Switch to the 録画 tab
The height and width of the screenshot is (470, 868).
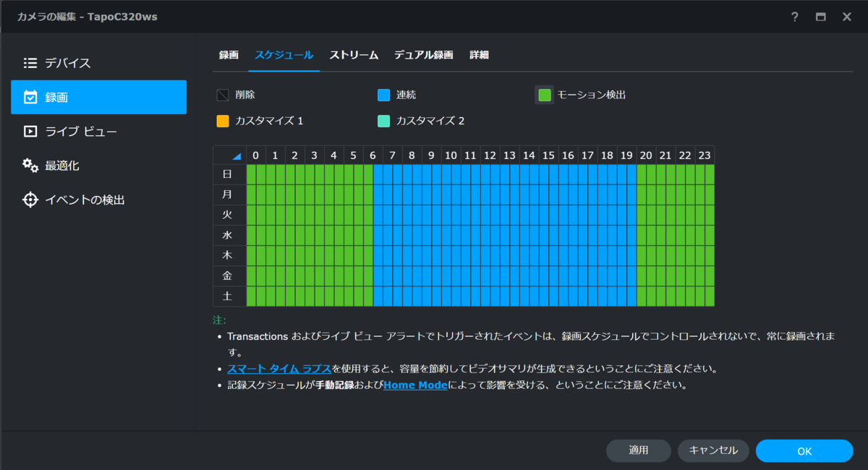click(229, 55)
